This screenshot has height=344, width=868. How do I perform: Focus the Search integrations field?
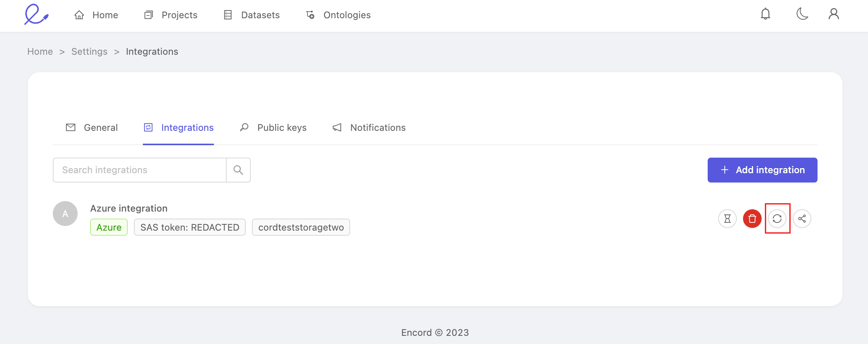coord(140,170)
